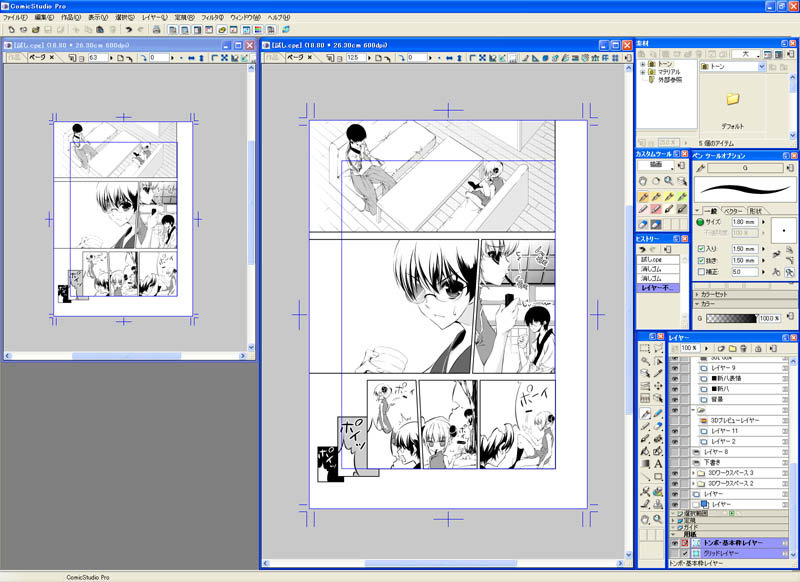Toggle eye icon of トンボ・基本枠レイヤー
Screen dimensions: 800x582
tap(675, 543)
